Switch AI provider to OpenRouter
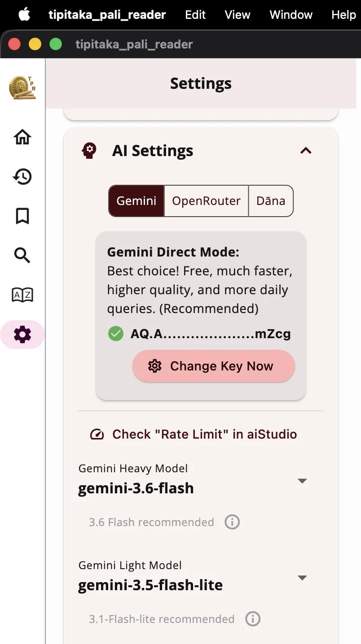 (x=207, y=201)
